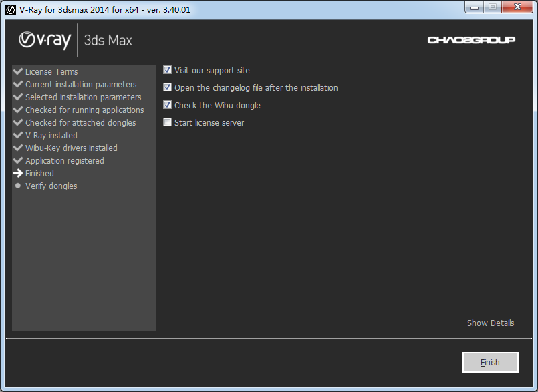Open the Show Details link
Screen dimensions: 538x392
tap(491, 323)
